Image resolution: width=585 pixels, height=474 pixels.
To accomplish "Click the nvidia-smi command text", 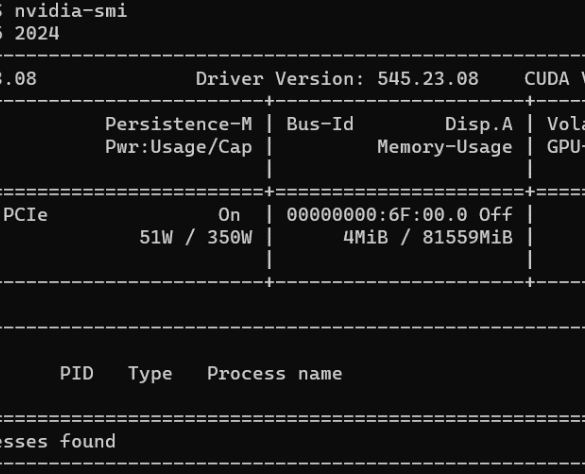I will (71, 10).
